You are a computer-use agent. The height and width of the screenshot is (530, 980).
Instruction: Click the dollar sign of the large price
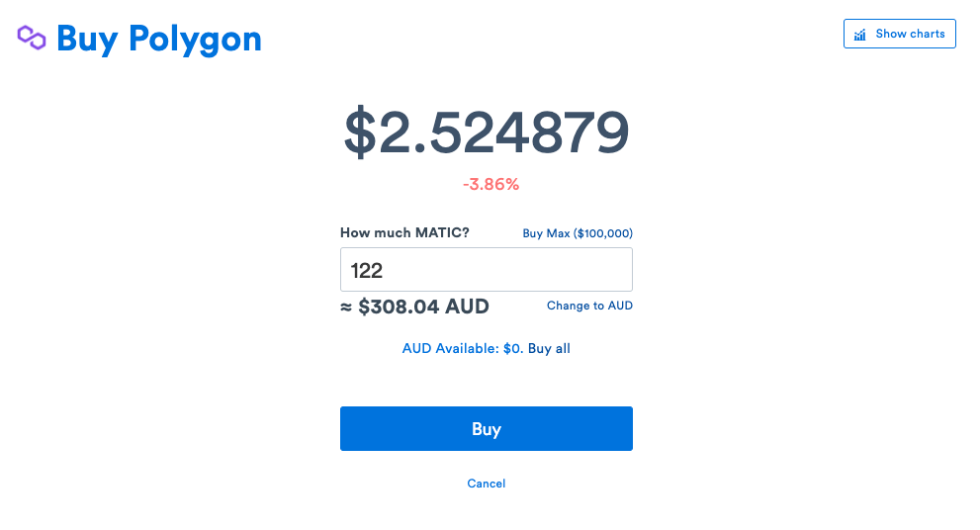[x=360, y=132]
